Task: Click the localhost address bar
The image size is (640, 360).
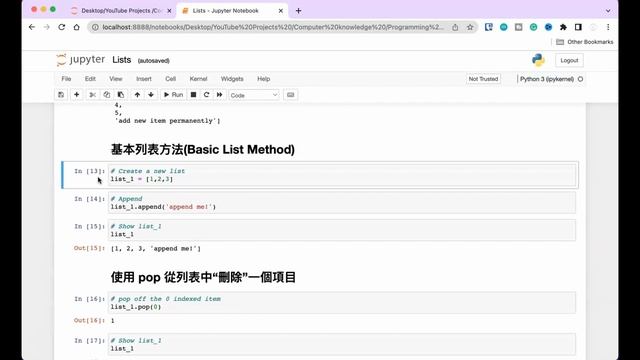Action: (x=273, y=27)
